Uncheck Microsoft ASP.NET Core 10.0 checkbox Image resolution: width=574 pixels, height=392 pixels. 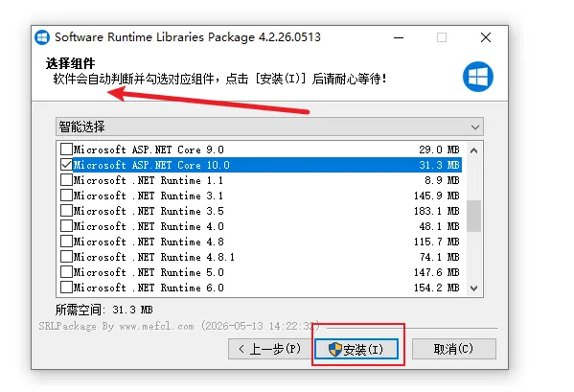click(66, 165)
